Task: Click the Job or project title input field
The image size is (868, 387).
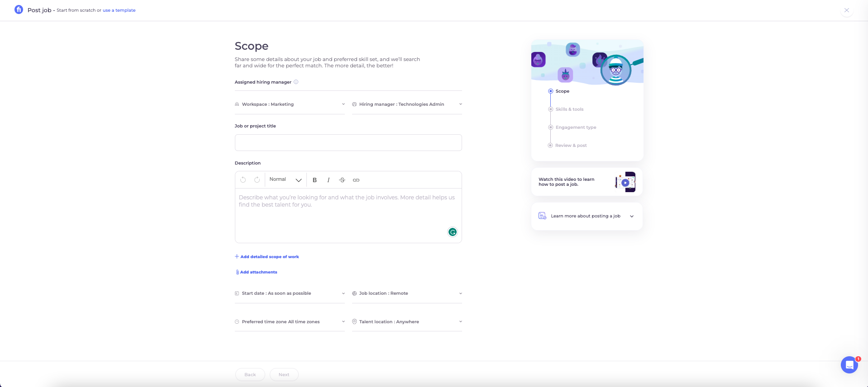Action: (348, 142)
